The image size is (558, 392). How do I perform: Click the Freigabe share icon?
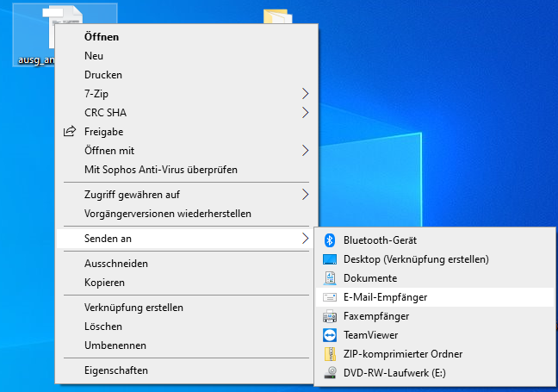pyautogui.click(x=70, y=132)
